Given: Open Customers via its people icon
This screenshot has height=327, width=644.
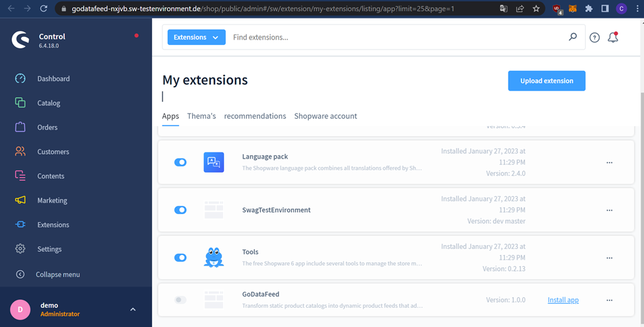Looking at the screenshot, I should pyautogui.click(x=20, y=151).
